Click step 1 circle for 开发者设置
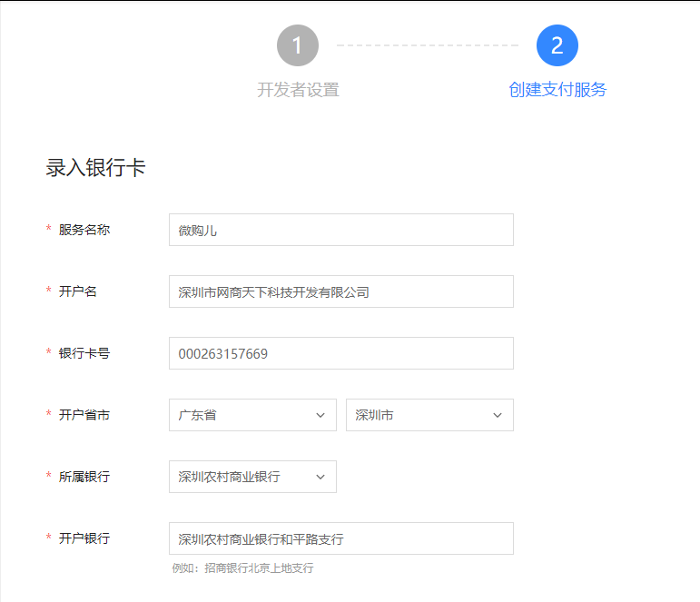 (297, 45)
